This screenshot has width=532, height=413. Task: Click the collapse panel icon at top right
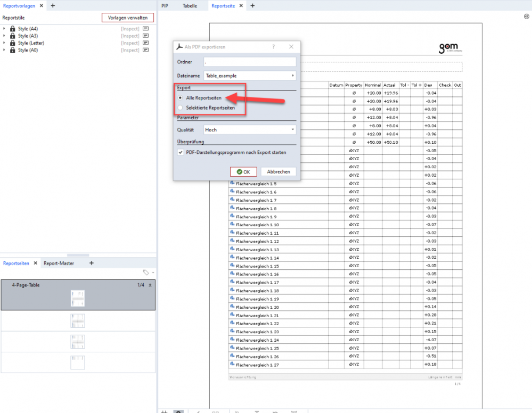(526, 17)
